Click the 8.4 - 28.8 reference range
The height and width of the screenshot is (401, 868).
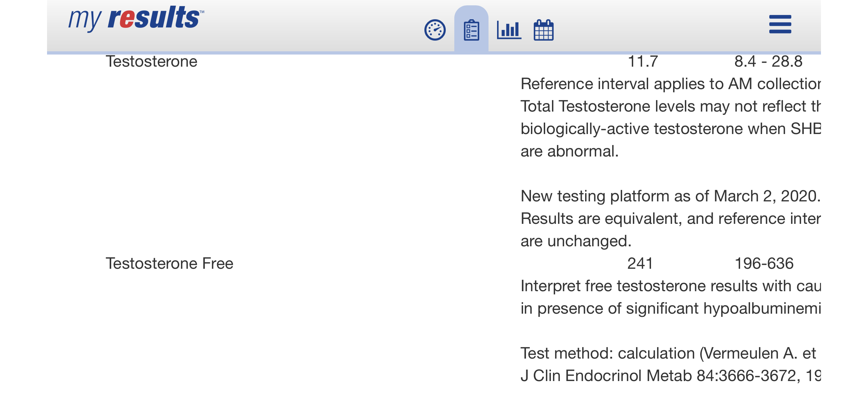[x=768, y=62]
